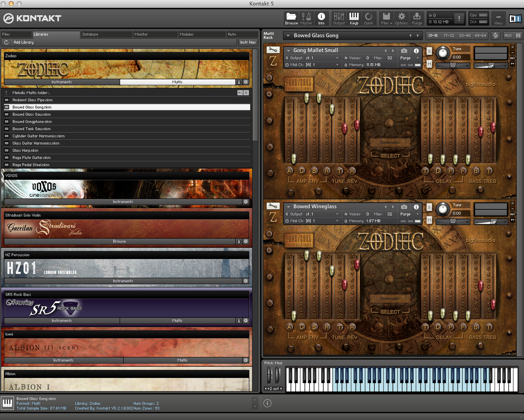Mute the Bowed Wineglass instrument

tap(429, 220)
